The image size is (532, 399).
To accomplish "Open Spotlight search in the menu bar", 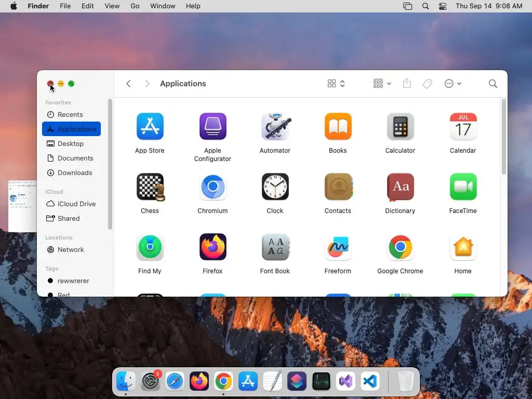I will (425, 6).
